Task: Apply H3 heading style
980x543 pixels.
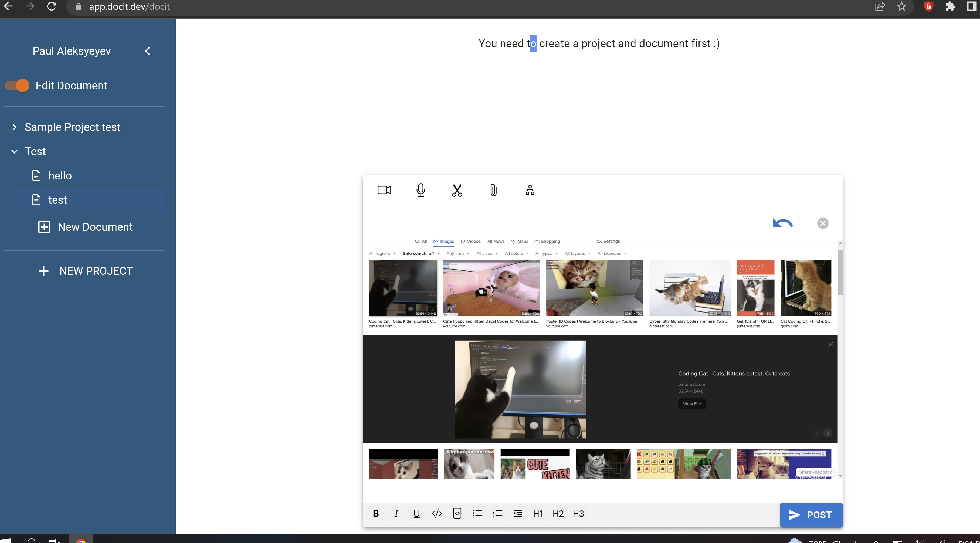Action: [578, 514]
